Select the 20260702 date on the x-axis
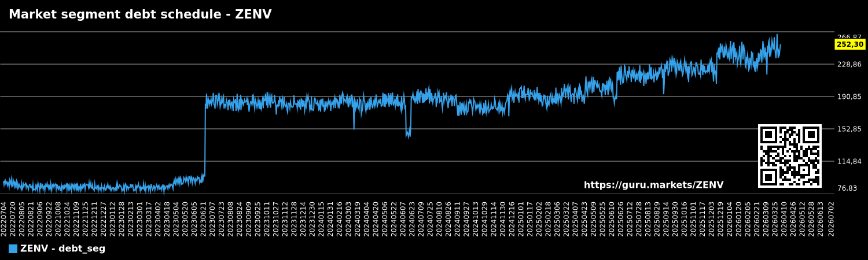The width and height of the screenshot is (868, 260). click(832, 219)
